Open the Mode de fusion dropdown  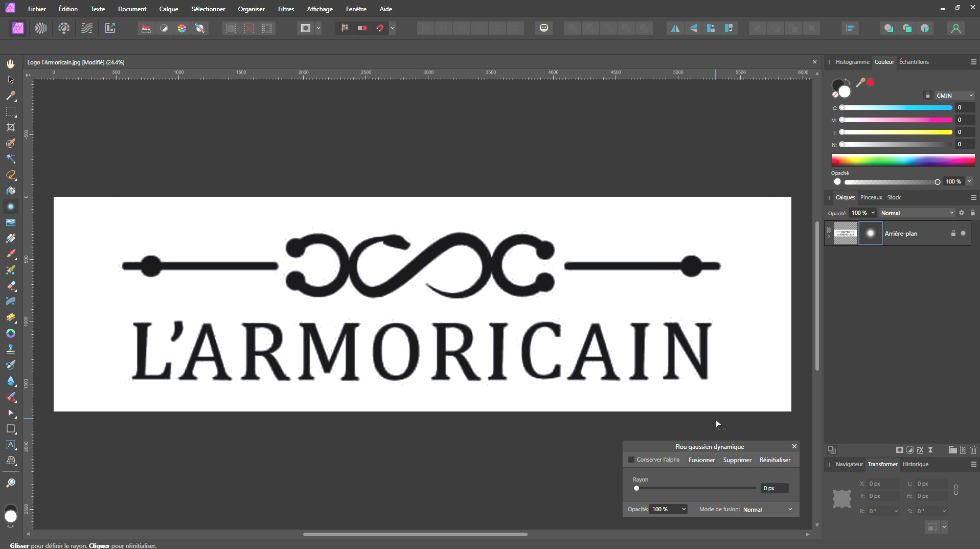[768, 509]
